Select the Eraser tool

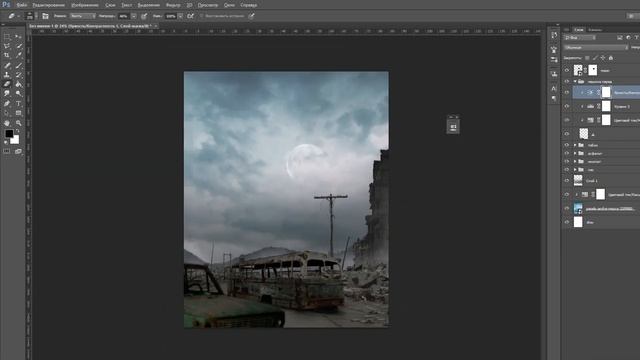7,84
